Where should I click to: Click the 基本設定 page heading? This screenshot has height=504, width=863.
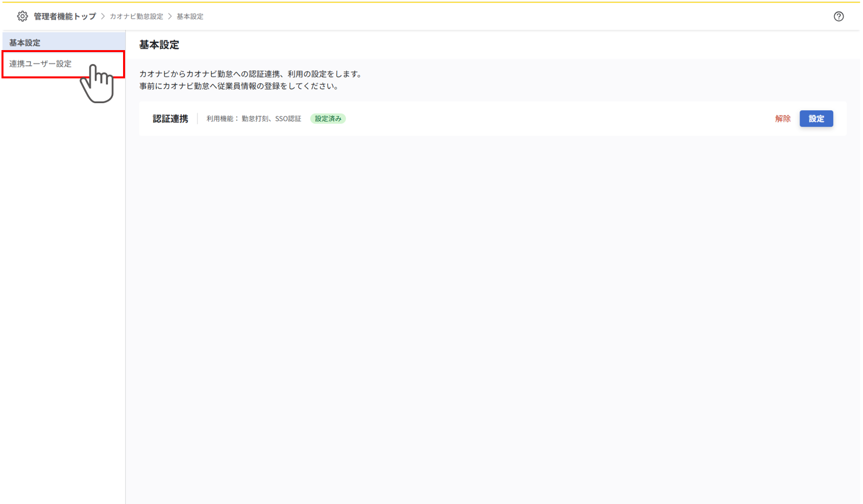tap(159, 45)
